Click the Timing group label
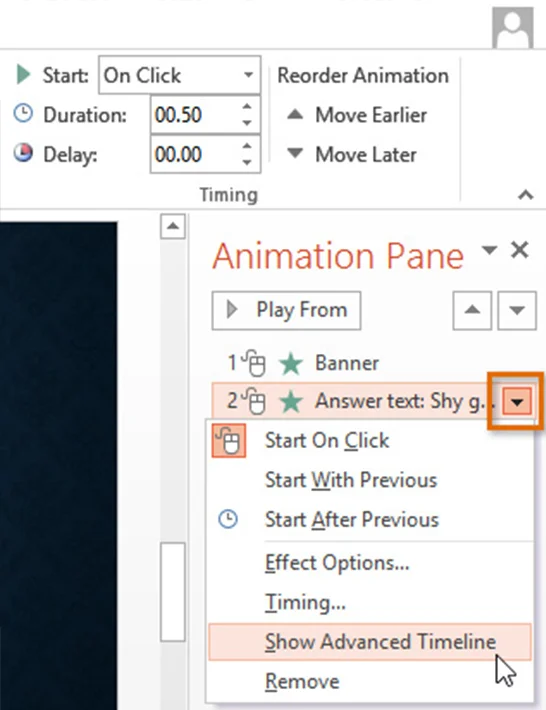546x710 pixels. (x=229, y=195)
